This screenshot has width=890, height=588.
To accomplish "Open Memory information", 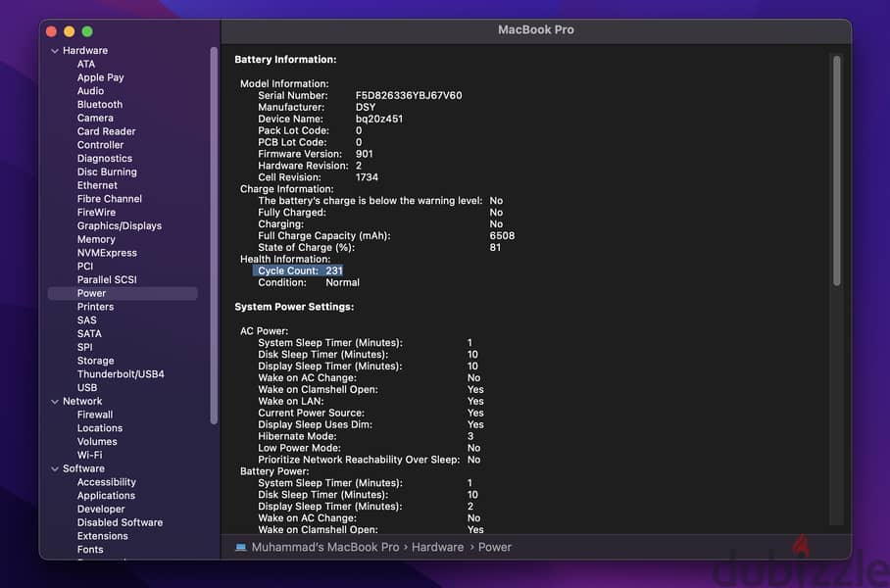I will [96, 239].
